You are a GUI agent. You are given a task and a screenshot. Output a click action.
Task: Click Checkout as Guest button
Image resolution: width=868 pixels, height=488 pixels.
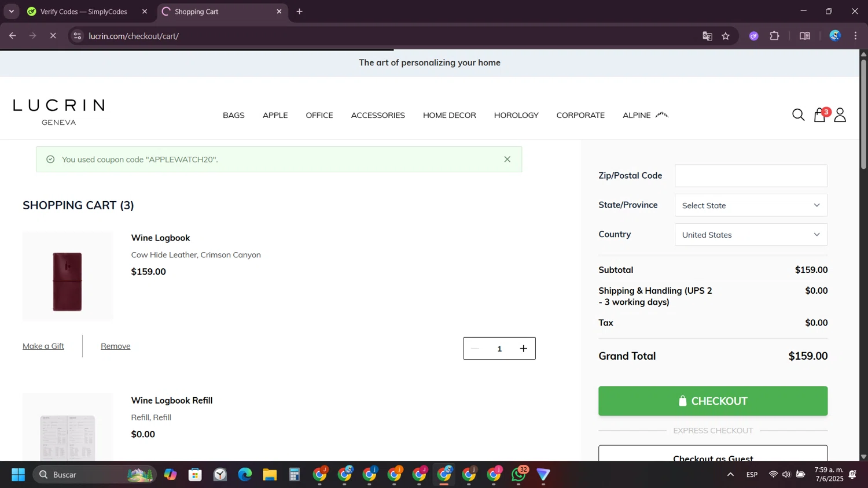pyautogui.click(x=713, y=453)
